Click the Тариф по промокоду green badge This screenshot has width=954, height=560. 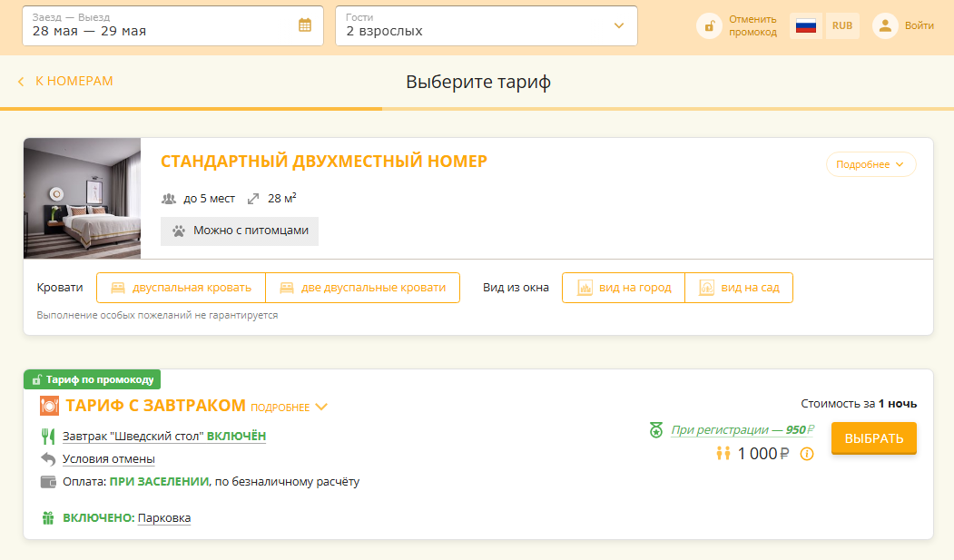pos(93,379)
